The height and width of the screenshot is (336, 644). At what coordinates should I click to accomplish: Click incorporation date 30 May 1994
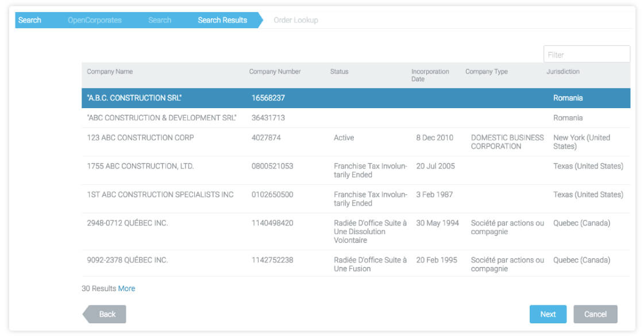pyautogui.click(x=437, y=223)
